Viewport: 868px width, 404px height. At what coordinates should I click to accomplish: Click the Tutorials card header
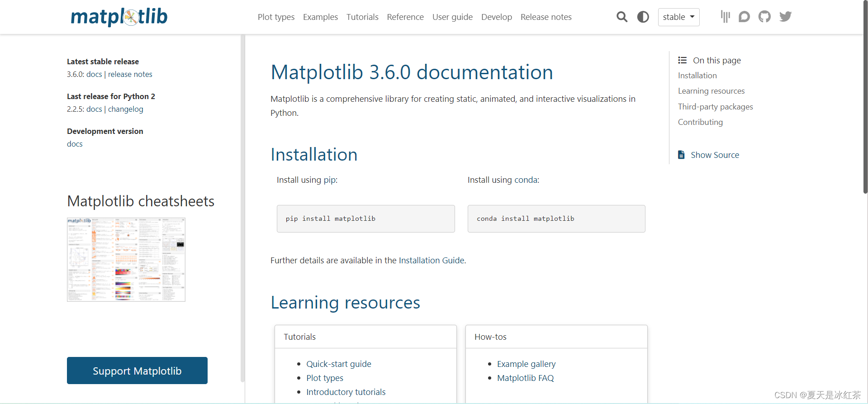coord(365,337)
